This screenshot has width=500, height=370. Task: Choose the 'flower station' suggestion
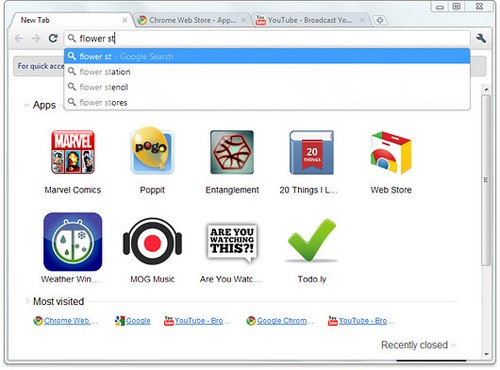coord(267,72)
